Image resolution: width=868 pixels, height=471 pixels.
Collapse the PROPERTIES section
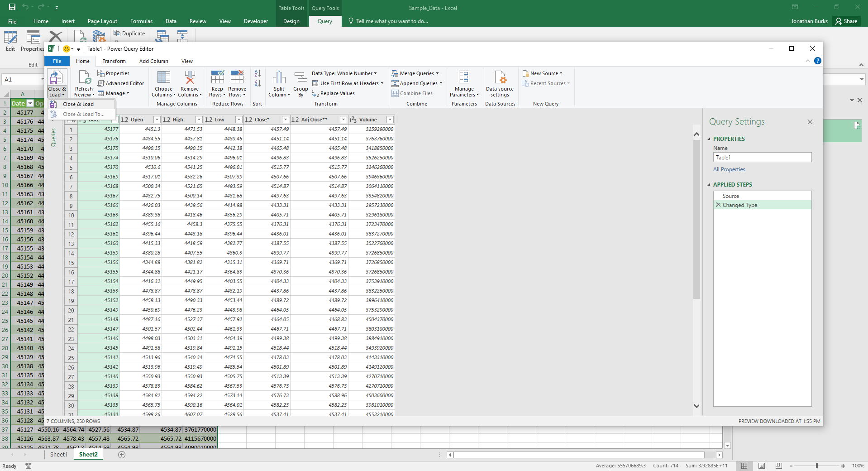pos(709,139)
